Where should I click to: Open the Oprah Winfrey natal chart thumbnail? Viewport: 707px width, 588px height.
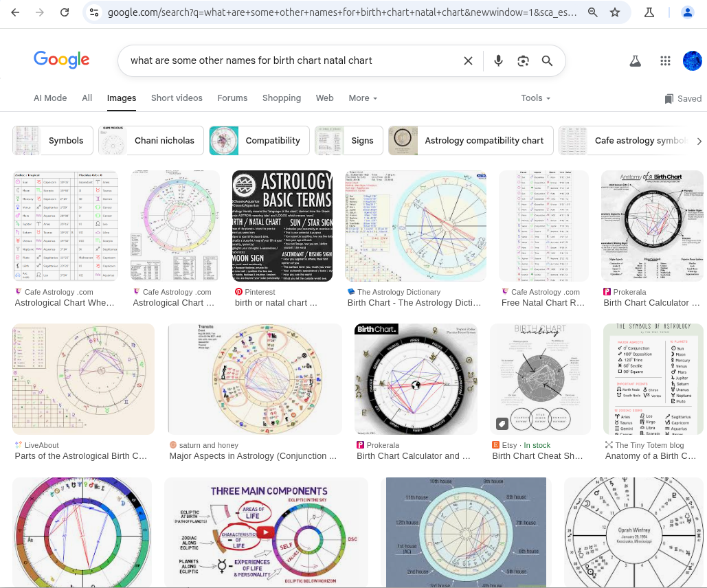632,532
